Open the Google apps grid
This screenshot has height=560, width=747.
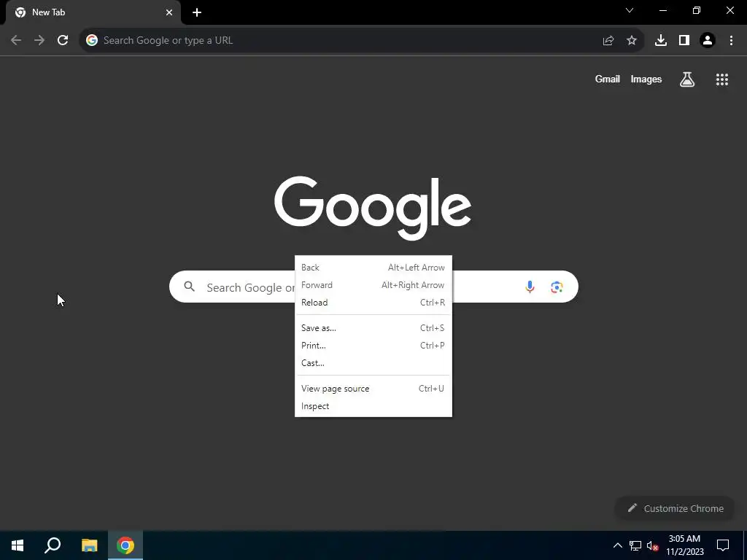point(722,79)
